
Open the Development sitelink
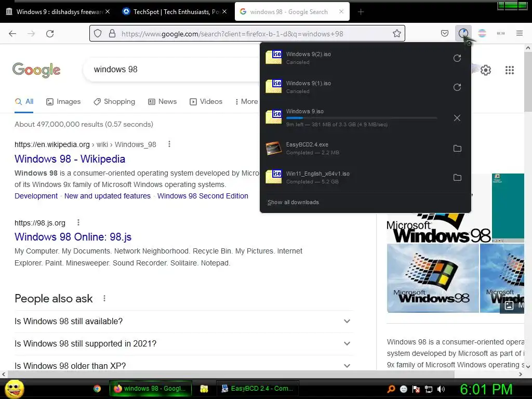click(x=36, y=196)
